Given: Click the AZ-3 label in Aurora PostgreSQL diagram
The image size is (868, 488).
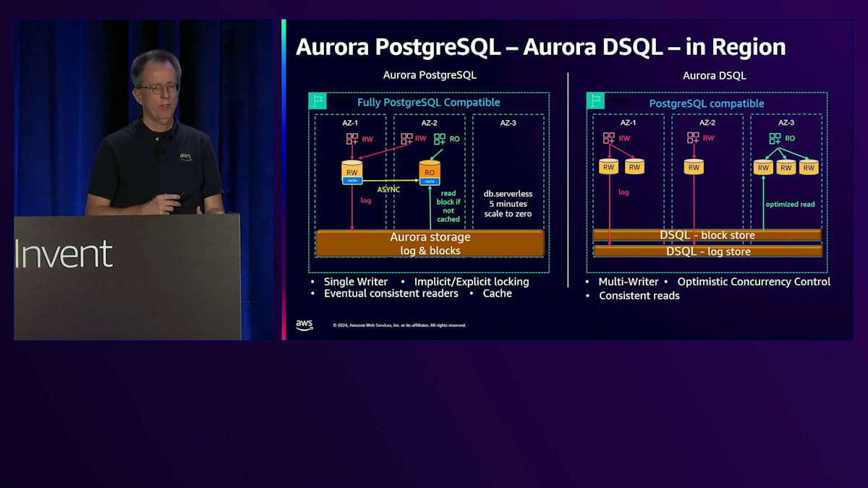Looking at the screenshot, I should [509, 124].
